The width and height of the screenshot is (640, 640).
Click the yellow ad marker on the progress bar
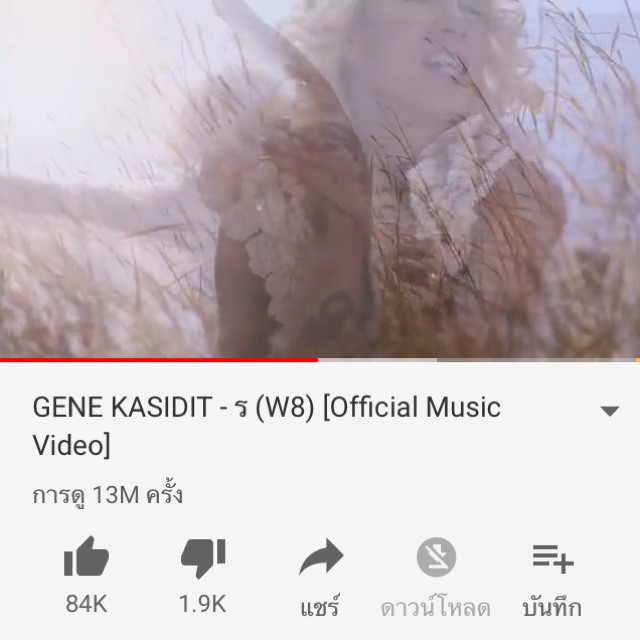638,360
